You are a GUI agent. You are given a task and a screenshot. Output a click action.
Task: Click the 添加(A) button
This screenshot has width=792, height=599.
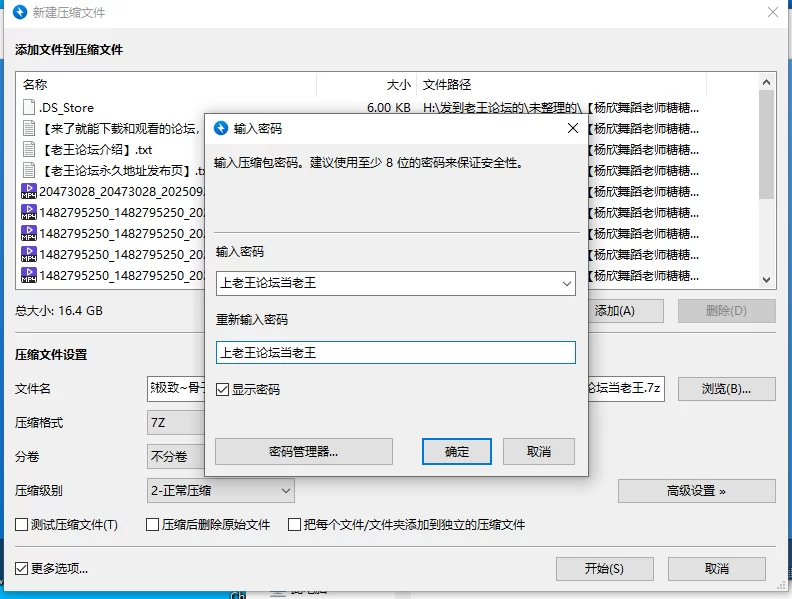(x=625, y=311)
